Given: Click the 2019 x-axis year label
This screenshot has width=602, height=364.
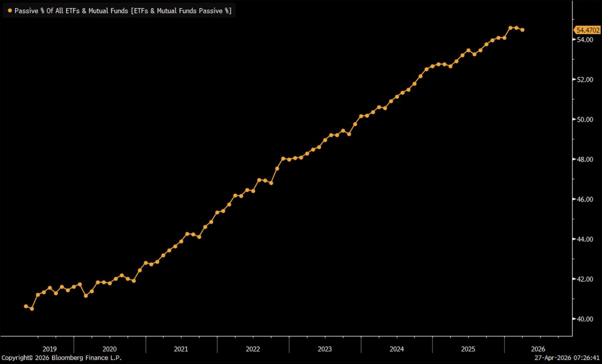Looking at the screenshot, I should [x=49, y=348].
